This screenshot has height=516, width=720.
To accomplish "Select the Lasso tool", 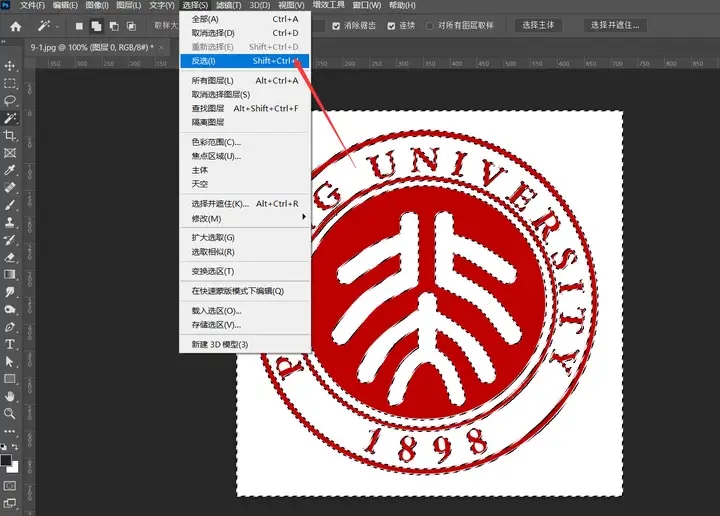I will pyautogui.click(x=10, y=101).
